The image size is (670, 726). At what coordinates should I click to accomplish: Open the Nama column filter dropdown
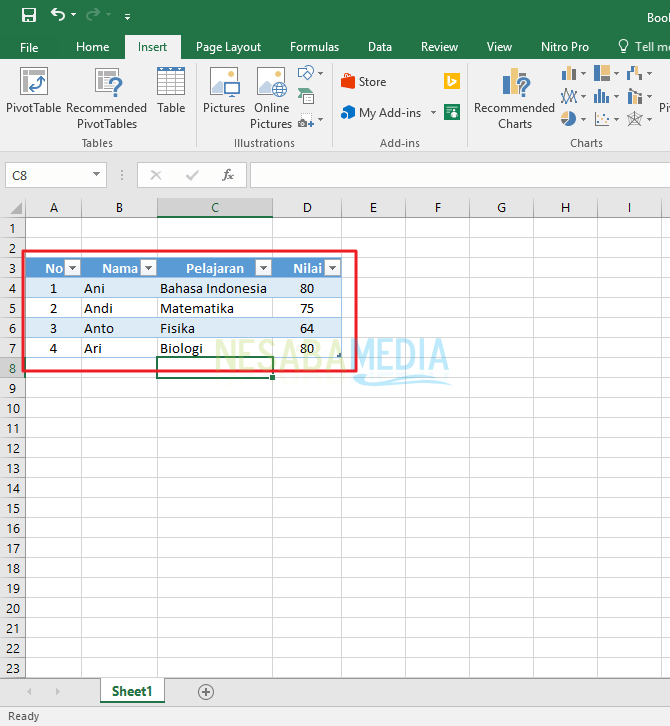[x=148, y=268]
